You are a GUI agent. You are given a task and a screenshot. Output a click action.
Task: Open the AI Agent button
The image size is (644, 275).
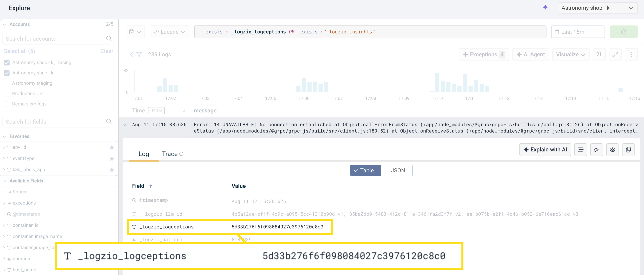(x=531, y=55)
